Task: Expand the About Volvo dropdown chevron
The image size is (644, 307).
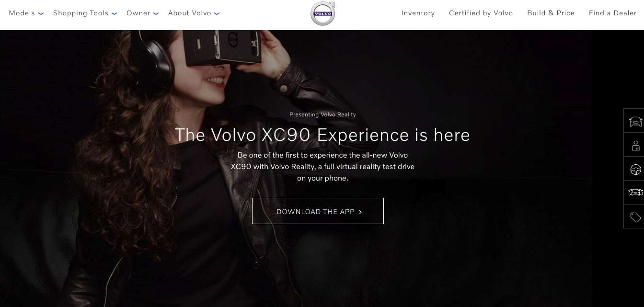Action: pos(217,14)
